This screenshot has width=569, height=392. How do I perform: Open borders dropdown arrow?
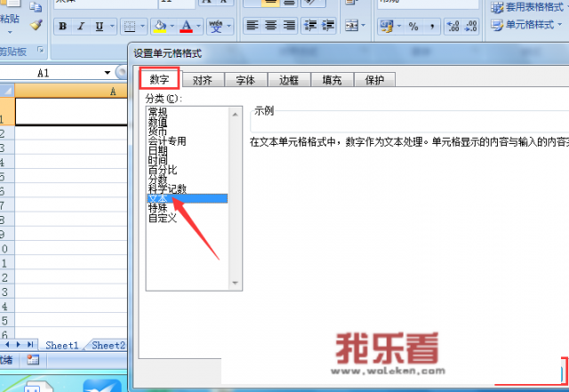142,26
